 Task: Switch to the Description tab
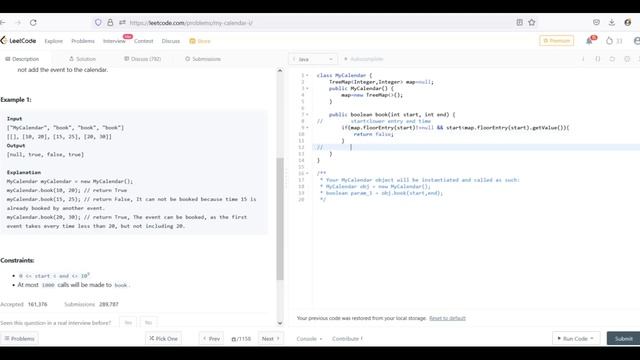tap(22, 59)
